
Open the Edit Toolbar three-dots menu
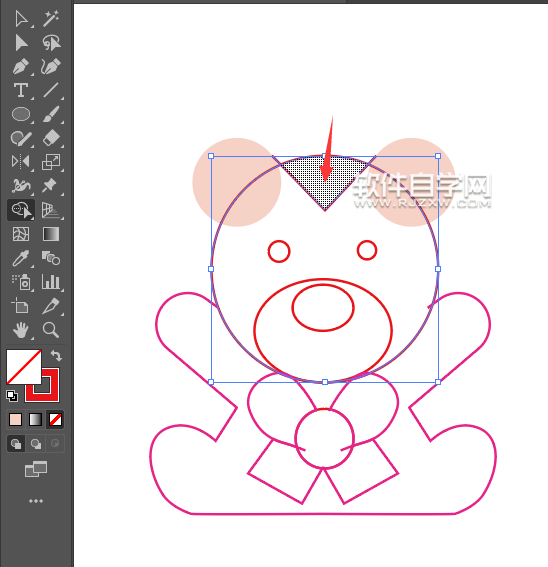click(36, 501)
